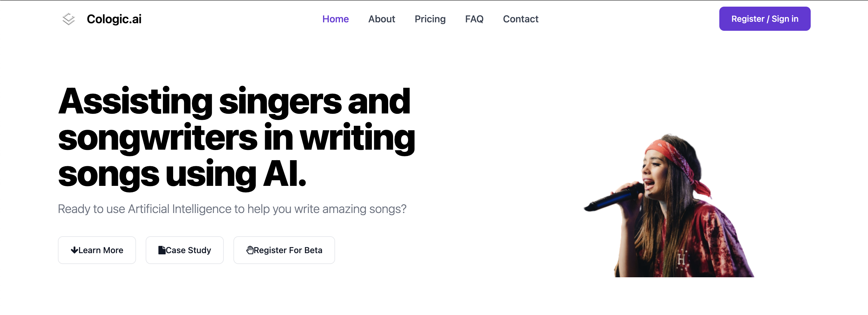The image size is (868, 315).
Task: Open the Pricing page
Action: point(430,19)
